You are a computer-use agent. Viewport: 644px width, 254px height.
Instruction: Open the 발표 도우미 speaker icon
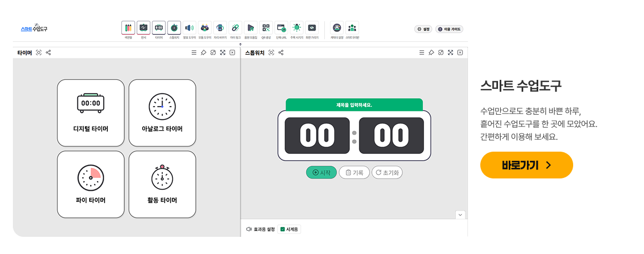189,28
